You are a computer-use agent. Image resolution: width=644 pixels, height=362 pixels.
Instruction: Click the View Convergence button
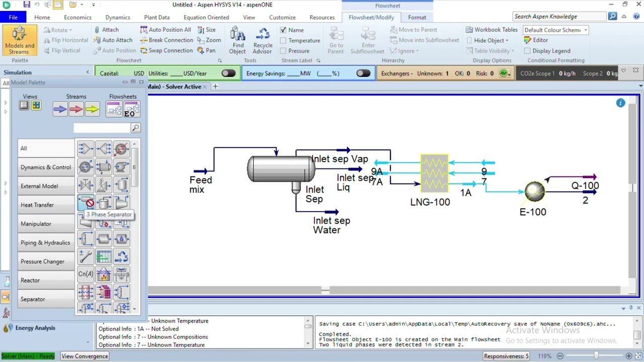[x=85, y=356]
